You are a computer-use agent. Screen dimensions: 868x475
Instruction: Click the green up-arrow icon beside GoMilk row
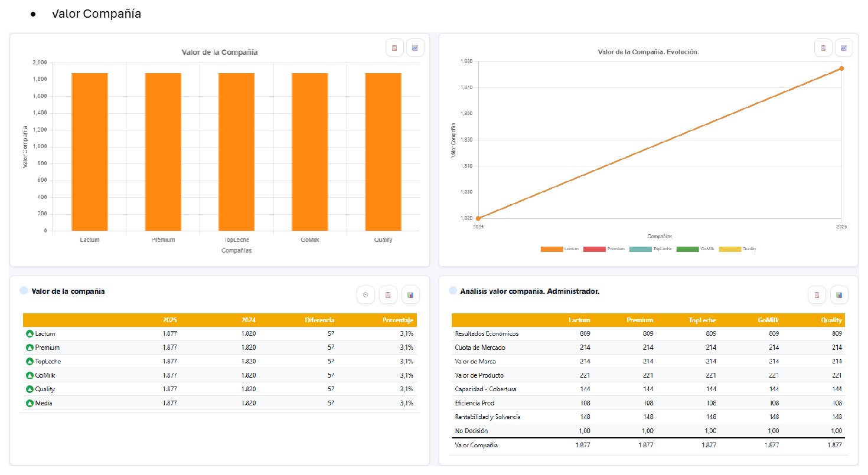tap(30, 375)
